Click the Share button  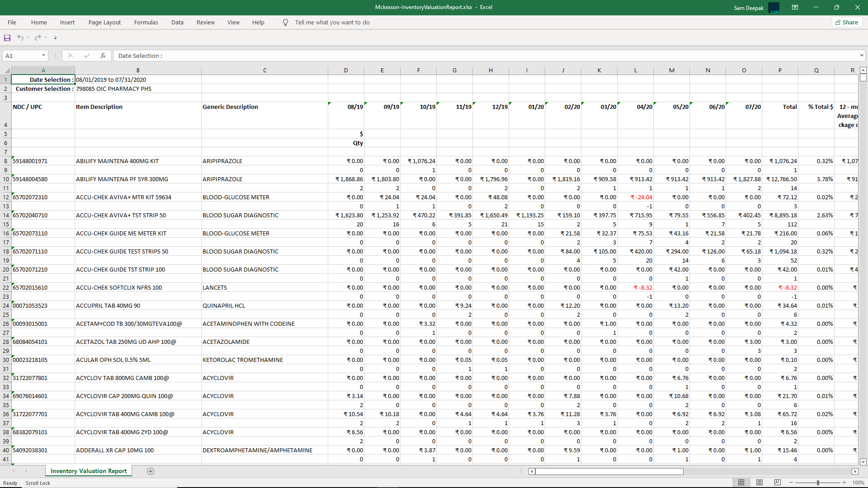[847, 23]
